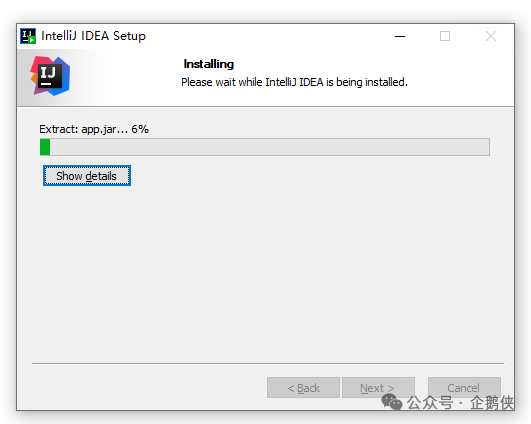Click the horizontal separator line above the buttons

(268, 363)
